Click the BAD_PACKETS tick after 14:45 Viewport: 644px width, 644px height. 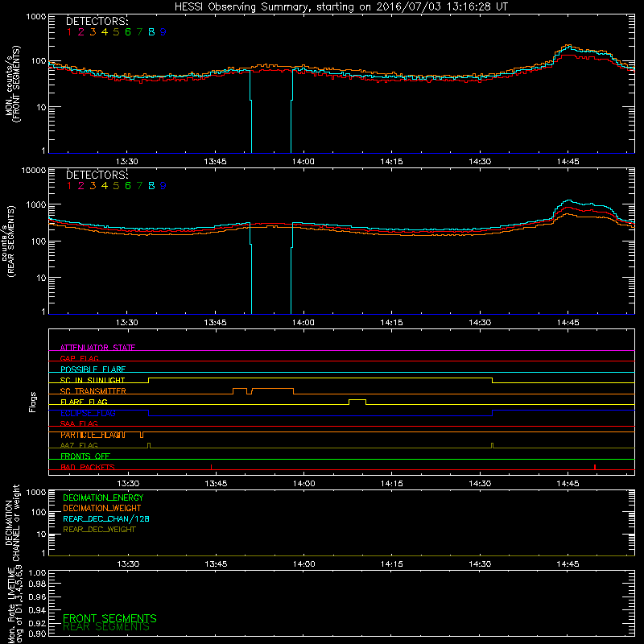[595, 467]
